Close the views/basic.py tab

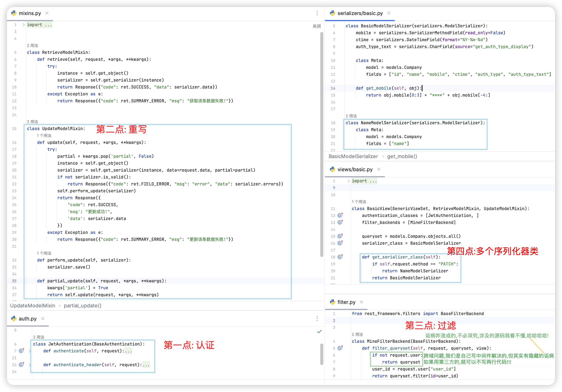pyautogui.click(x=379, y=169)
